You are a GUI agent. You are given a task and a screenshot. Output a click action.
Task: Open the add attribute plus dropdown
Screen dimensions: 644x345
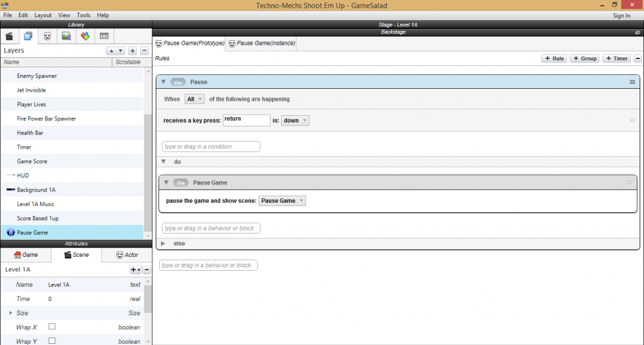click(x=135, y=269)
